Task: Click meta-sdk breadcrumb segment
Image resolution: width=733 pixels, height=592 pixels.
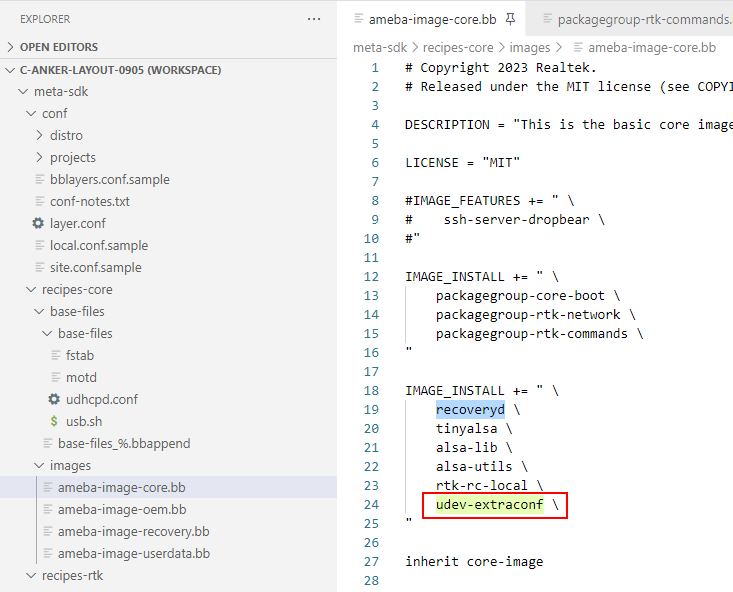Action: (381, 47)
